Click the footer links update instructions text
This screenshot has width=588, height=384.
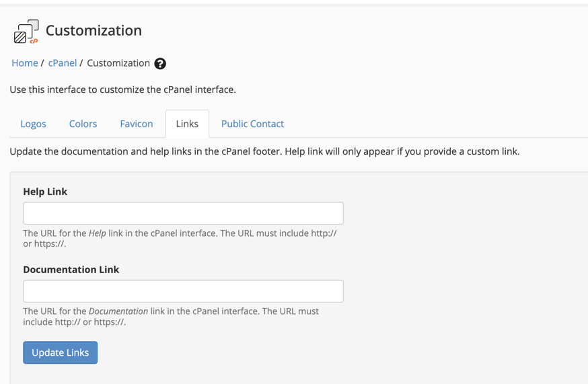(x=264, y=151)
